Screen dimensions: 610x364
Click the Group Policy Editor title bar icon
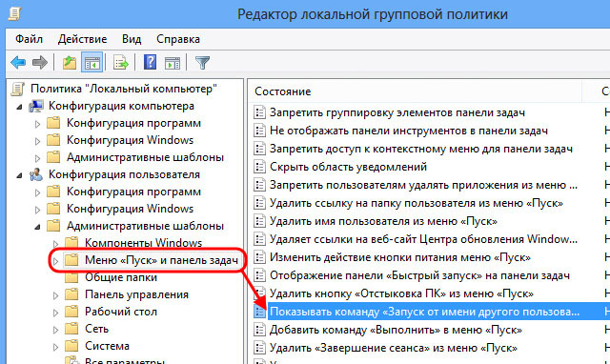coord(14,14)
